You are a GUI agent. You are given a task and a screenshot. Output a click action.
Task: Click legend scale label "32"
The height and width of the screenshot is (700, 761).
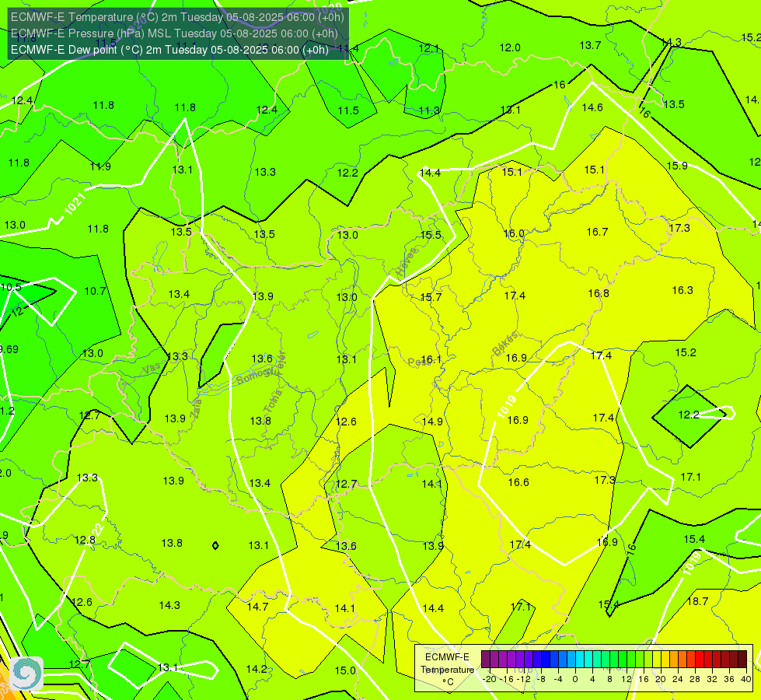click(711, 679)
